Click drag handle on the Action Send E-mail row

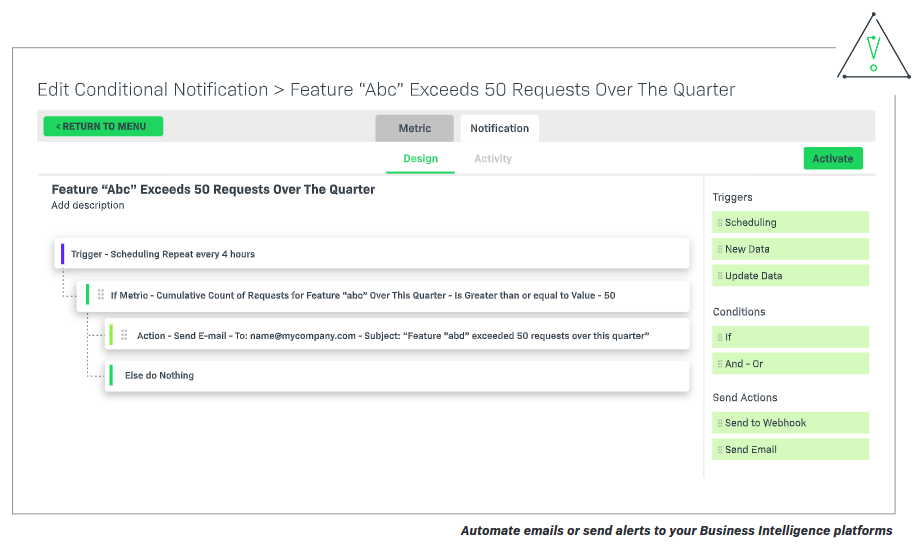(x=124, y=335)
